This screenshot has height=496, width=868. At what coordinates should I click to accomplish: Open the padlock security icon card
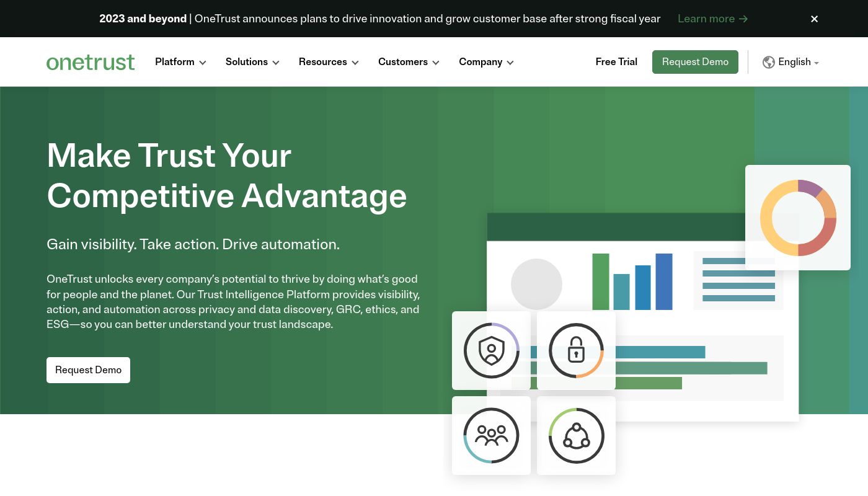point(576,350)
